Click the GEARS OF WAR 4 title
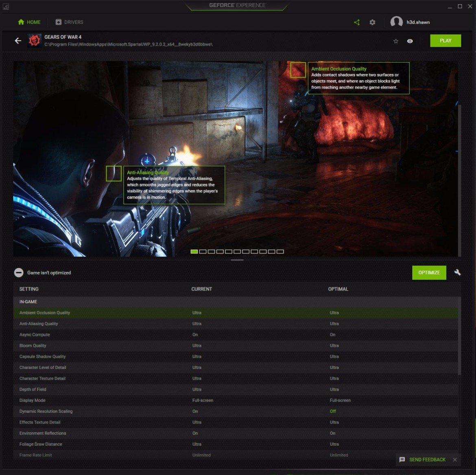This screenshot has height=475, width=476. pos(63,37)
